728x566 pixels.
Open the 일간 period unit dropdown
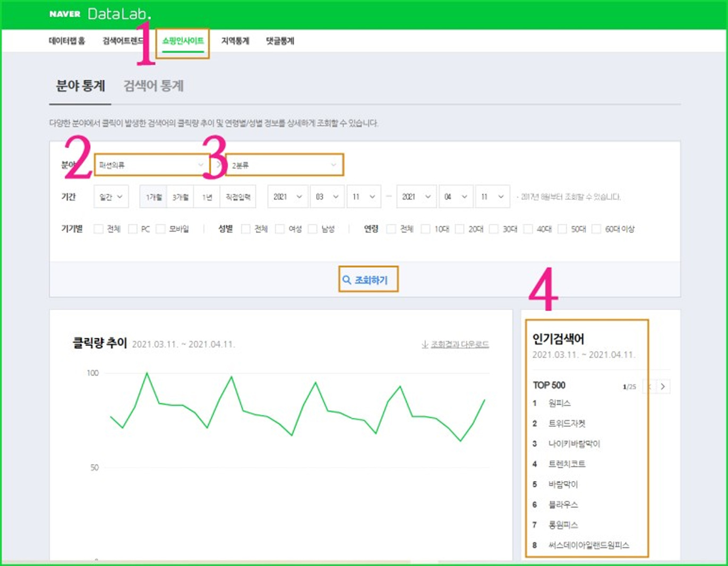coord(111,197)
